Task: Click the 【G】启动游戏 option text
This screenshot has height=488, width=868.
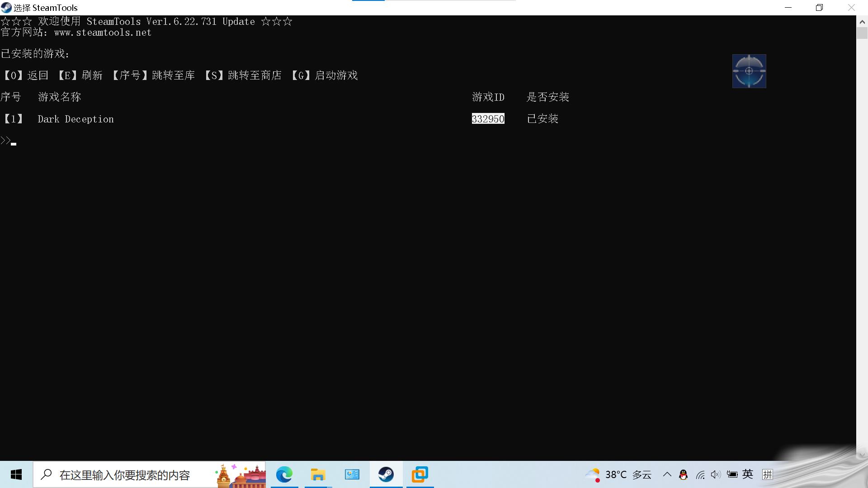Action: 324,75
